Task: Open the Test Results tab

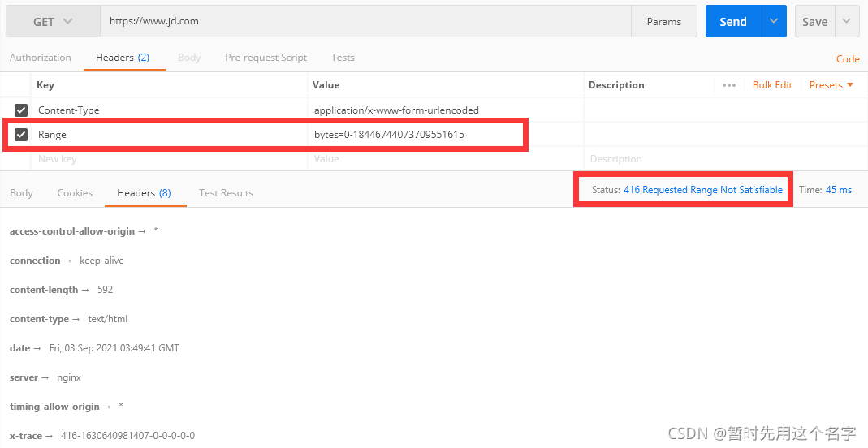Action: [x=226, y=193]
